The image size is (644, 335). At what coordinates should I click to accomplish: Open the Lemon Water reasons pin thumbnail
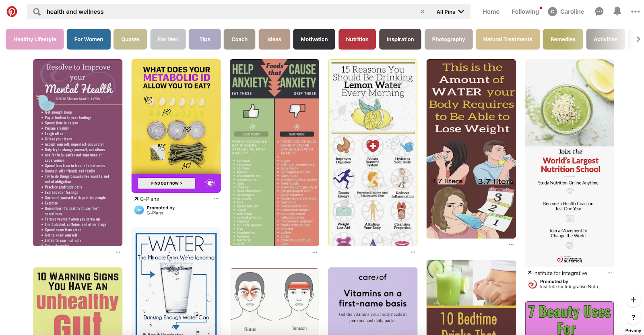point(373,152)
